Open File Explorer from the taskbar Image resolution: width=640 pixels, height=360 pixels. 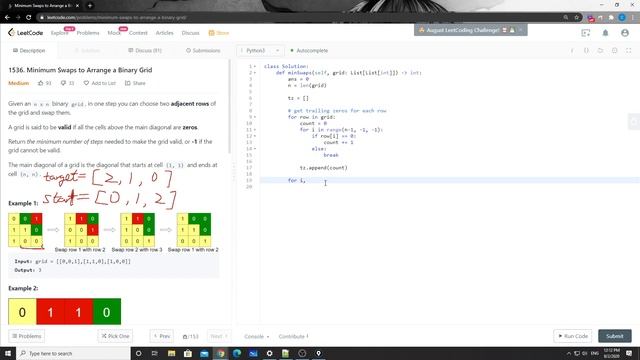pos(171,353)
